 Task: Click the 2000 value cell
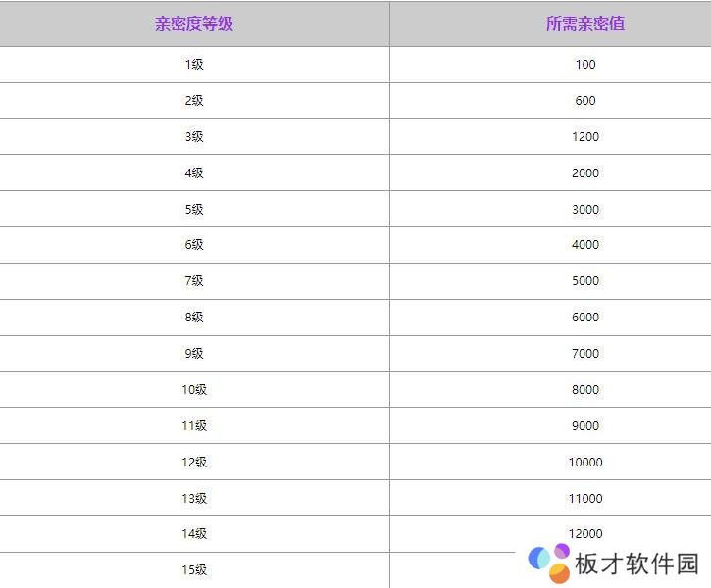point(585,173)
